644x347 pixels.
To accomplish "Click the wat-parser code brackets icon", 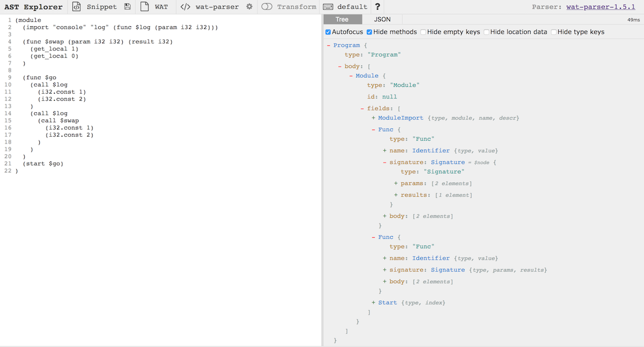I will point(185,7).
